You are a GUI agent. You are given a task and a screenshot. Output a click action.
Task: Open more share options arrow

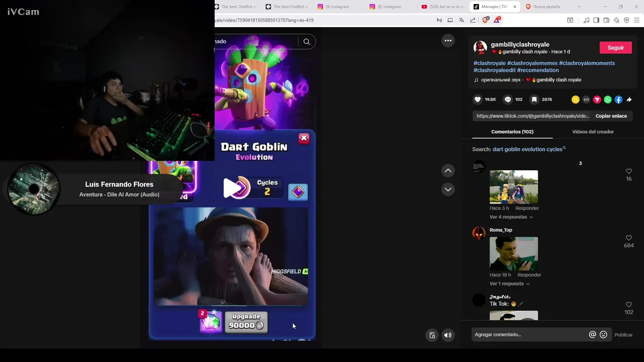click(x=629, y=100)
